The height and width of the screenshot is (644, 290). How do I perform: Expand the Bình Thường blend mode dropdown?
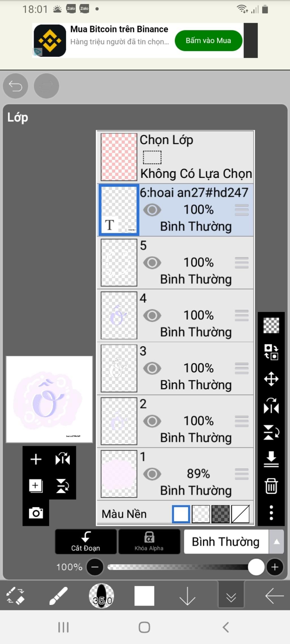pyautogui.click(x=234, y=542)
